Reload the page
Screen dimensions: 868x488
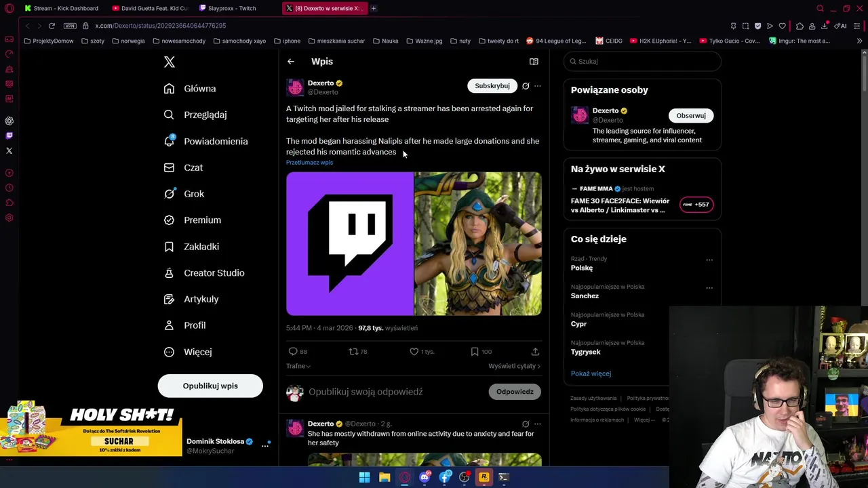52,26
